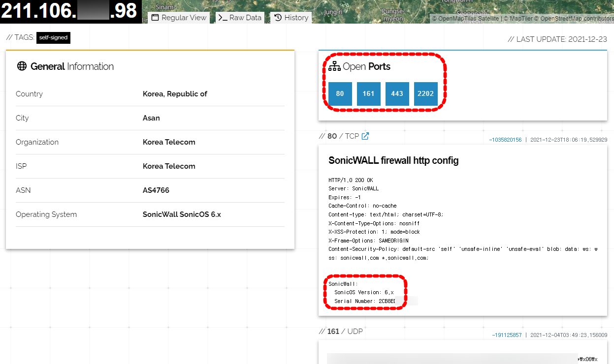Click the Organization value Korea Telecom
The width and height of the screenshot is (614, 364).
click(x=169, y=142)
